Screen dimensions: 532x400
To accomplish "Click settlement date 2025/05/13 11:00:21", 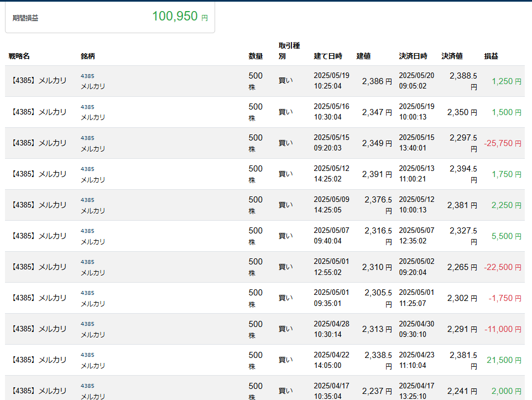I will 416,174.
